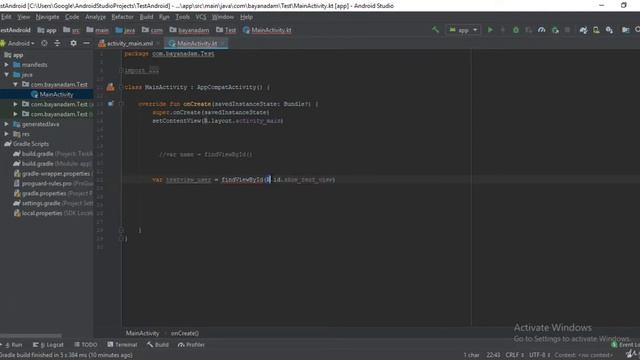Open the SDK Manager icon
Screen dimensions: 640x360
tap(609, 30)
